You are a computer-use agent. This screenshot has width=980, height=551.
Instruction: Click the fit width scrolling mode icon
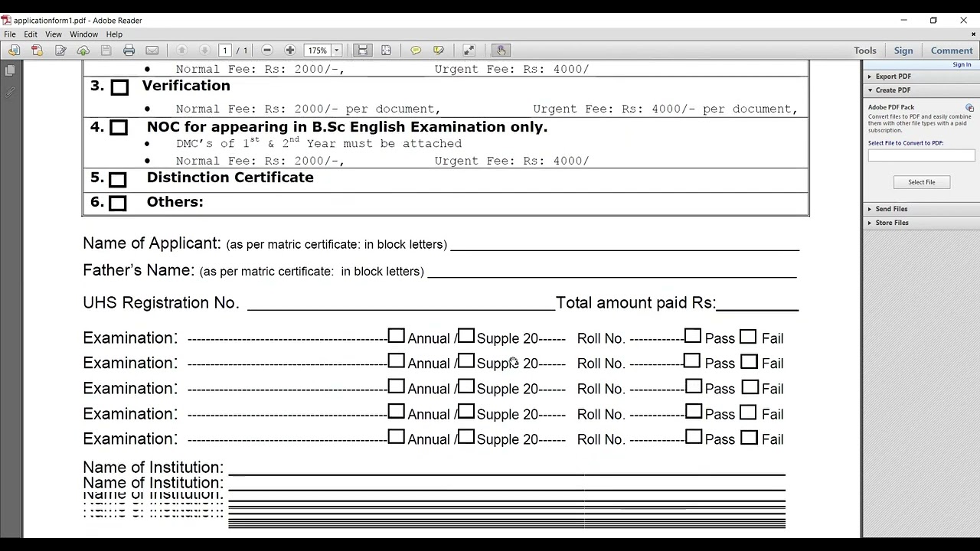(363, 51)
